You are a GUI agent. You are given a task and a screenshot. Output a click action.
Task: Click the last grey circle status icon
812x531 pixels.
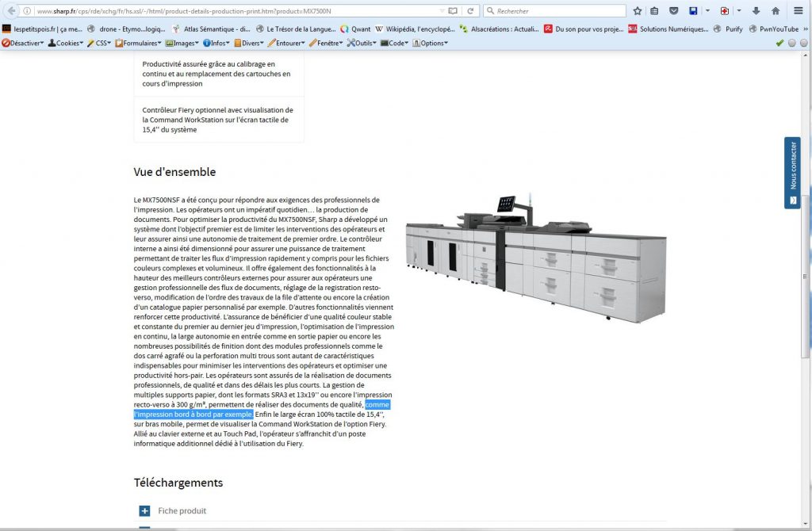[x=804, y=43]
